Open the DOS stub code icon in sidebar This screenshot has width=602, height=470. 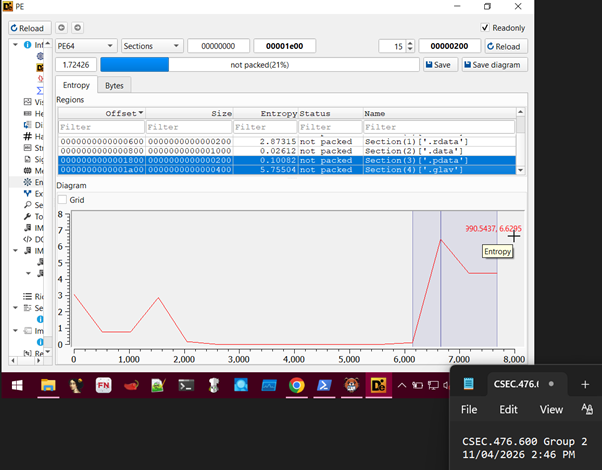click(28, 239)
